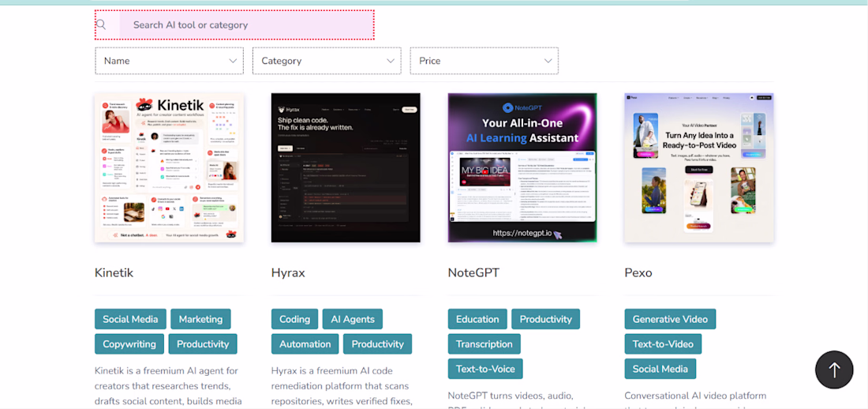This screenshot has width=868, height=409.
Task: Select the Automation tag under Hyrax
Action: (x=305, y=344)
